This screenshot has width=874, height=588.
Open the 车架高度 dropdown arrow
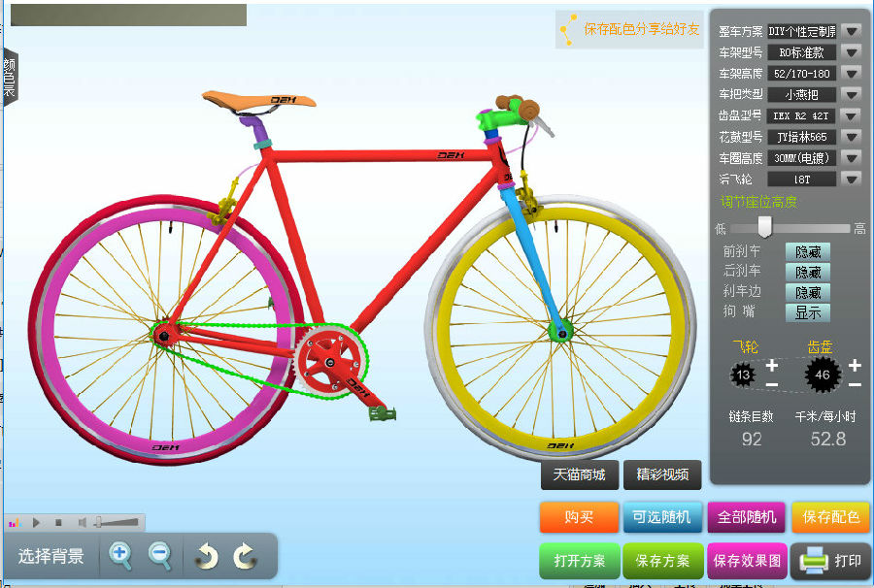pos(851,74)
